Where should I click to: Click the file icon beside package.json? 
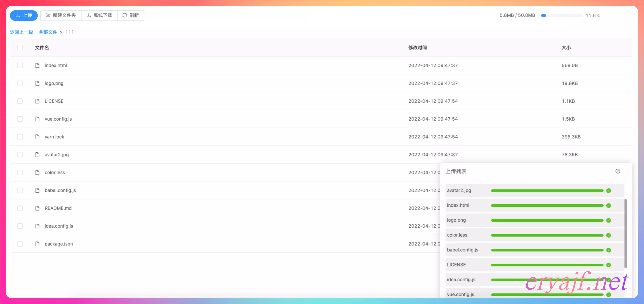click(37, 244)
